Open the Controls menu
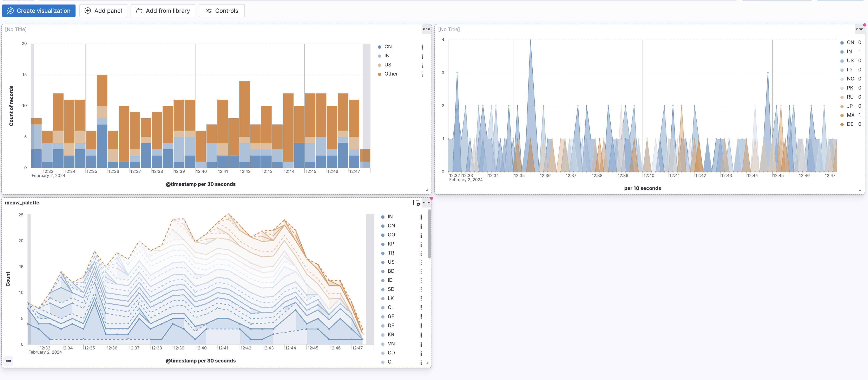 point(222,11)
